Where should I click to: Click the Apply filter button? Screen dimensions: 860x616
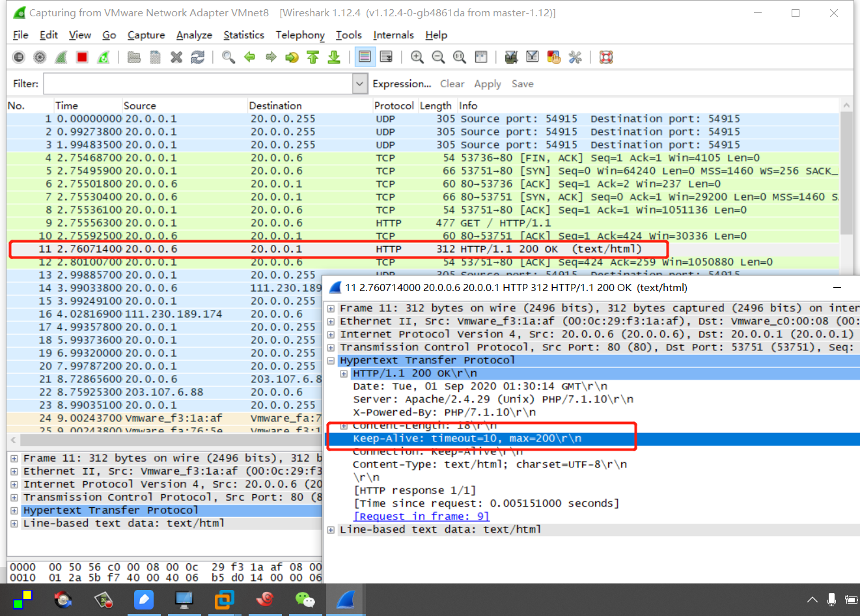pyautogui.click(x=488, y=84)
